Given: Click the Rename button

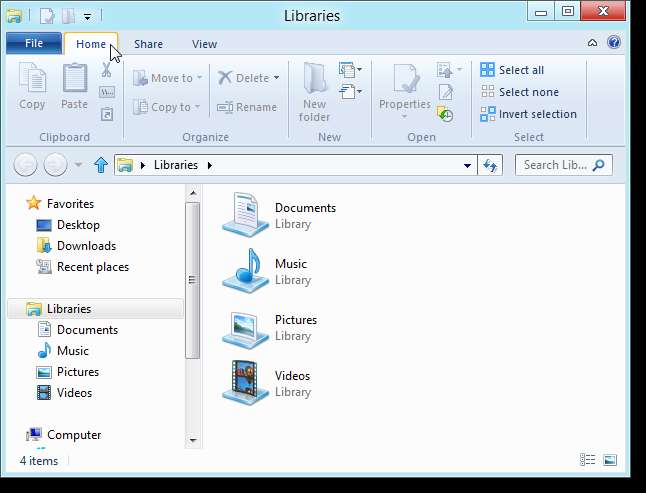Looking at the screenshot, I should pos(247,107).
